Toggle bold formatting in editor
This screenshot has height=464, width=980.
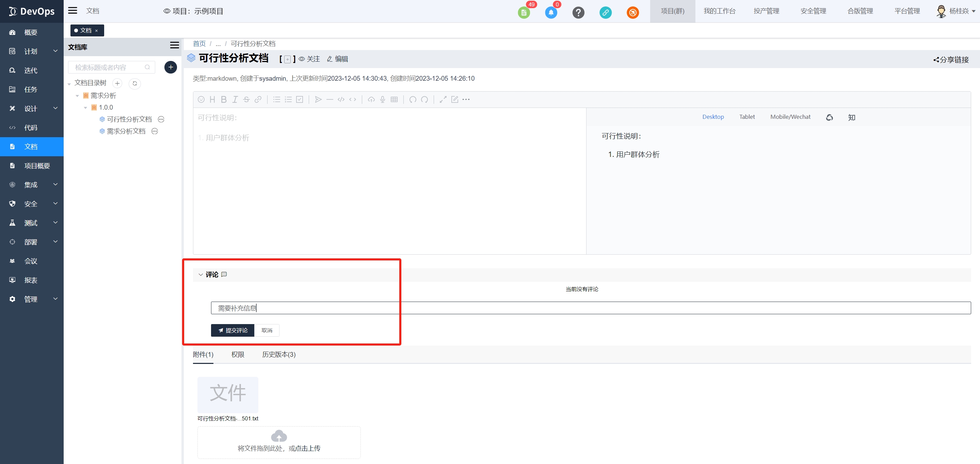[224, 100]
